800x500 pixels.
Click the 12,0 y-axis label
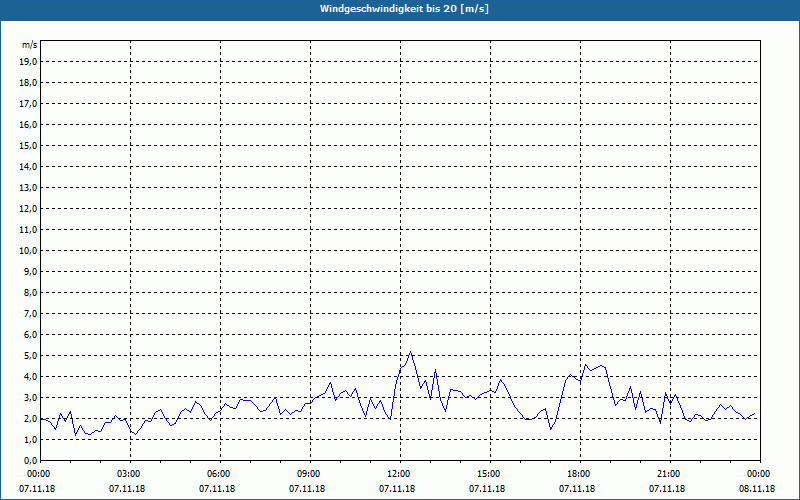click(29, 209)
